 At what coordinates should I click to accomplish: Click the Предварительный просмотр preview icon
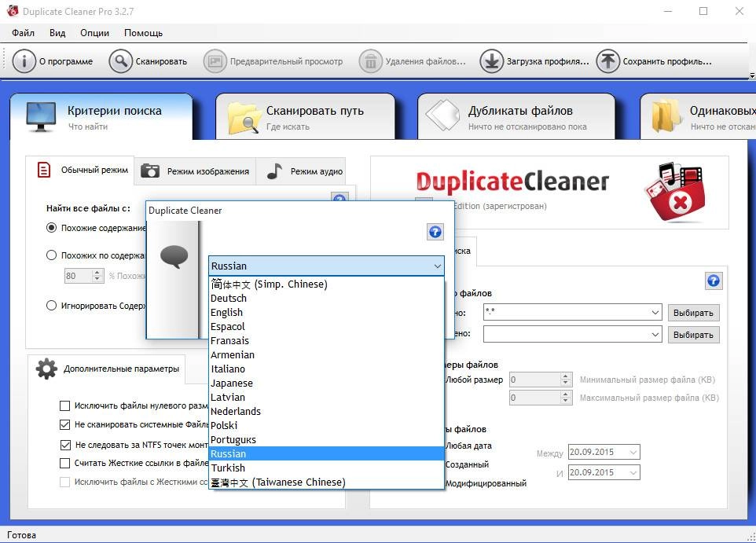point(215,61)
